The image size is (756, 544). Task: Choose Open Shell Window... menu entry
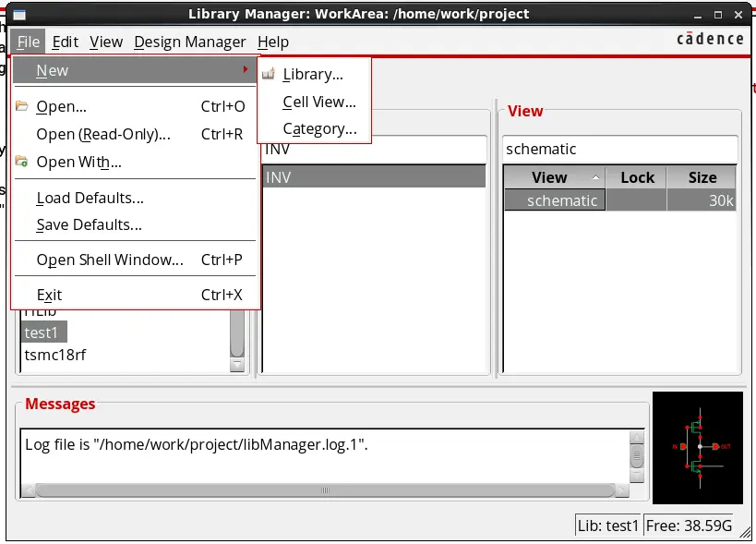(x=135, y=260)
